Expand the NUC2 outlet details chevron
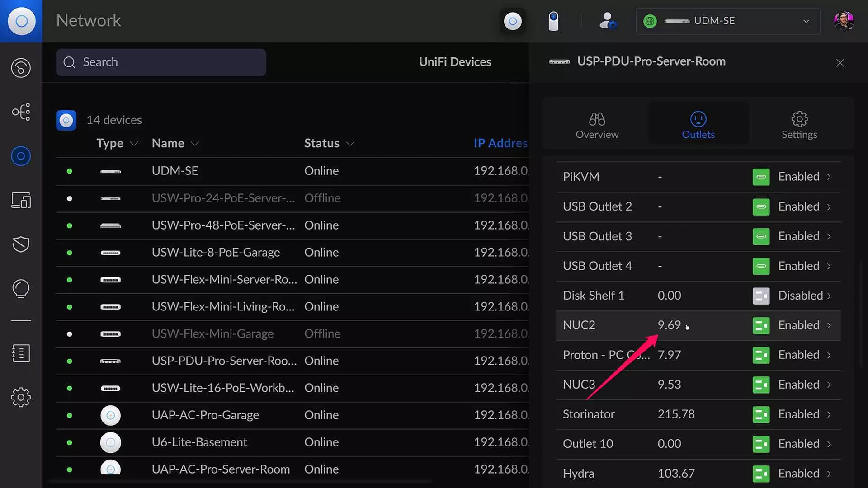 pyautogui.click(x=829, y=325)
